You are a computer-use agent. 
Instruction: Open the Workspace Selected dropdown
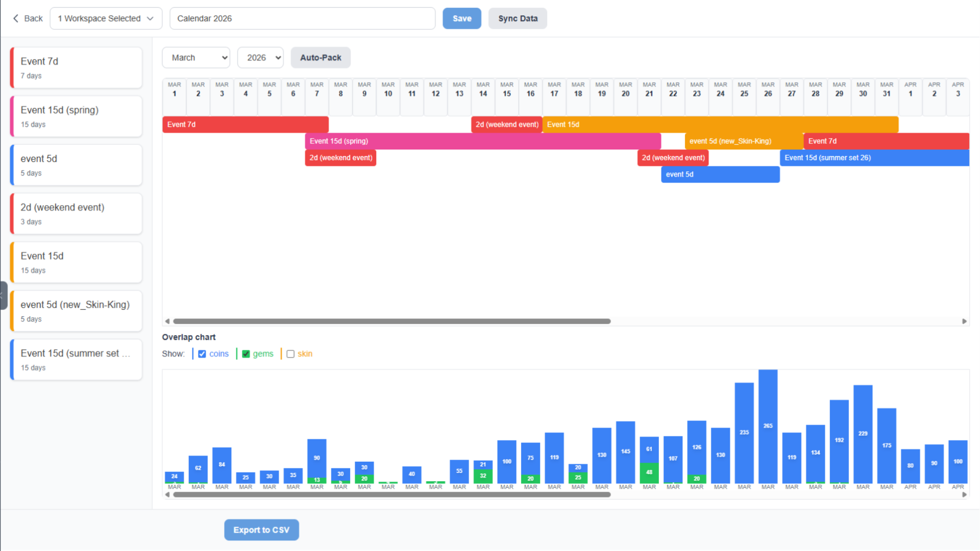106,18
